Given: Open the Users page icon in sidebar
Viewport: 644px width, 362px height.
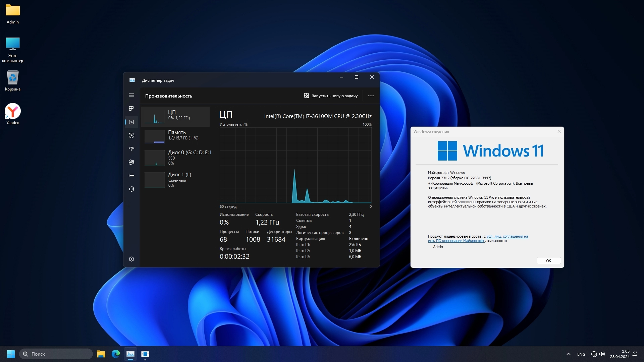Looking at the screenshot, I should point(131,162).
